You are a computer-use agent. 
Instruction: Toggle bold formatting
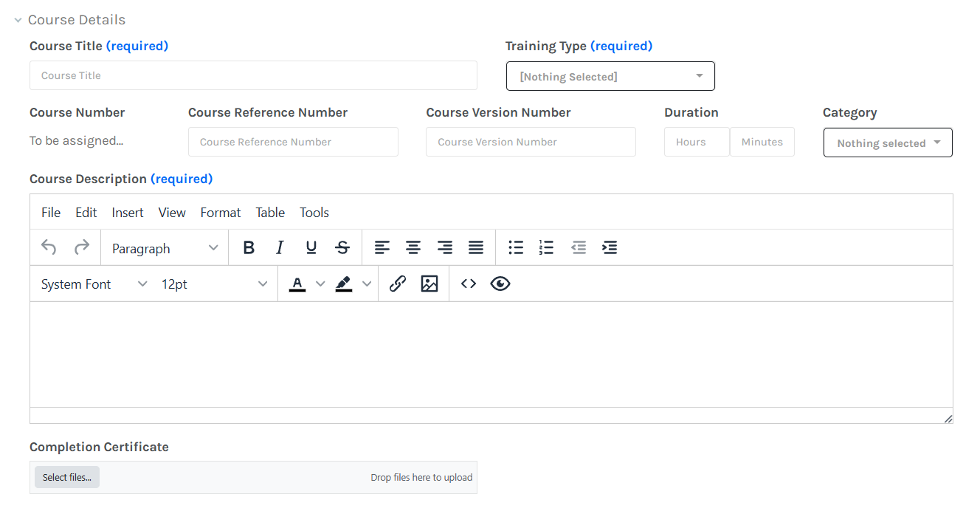click(x=249, y=248)
